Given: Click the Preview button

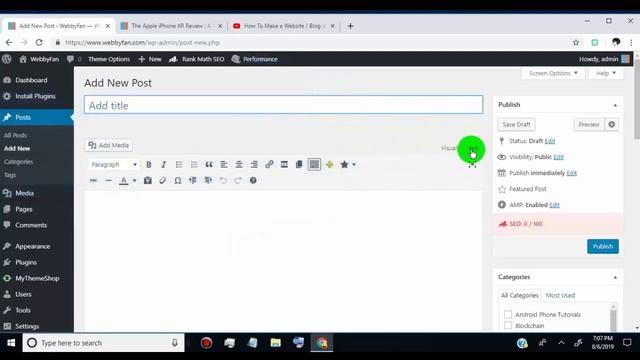Looking at the screenshot, I should click(589, 124).
